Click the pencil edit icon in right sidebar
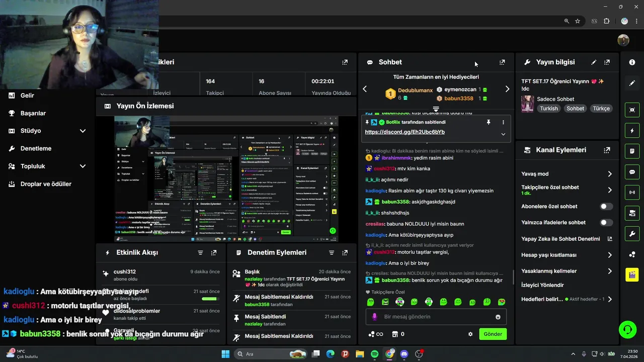 [632, 83]
